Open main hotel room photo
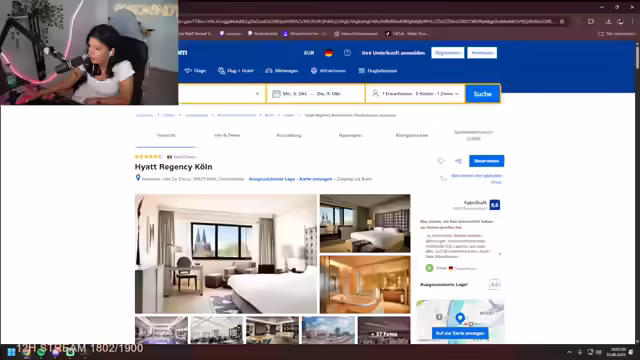Screen dimensions: 640x360 click(226, 254)
